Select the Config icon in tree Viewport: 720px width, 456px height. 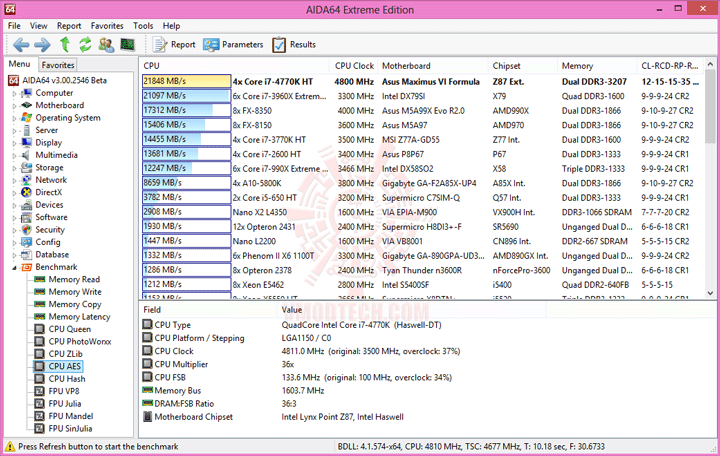pos(27,242)
